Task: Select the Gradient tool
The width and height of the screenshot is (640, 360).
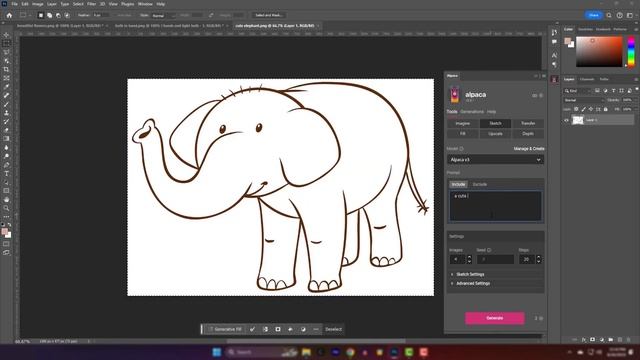Action: click(x=6, y=139)
